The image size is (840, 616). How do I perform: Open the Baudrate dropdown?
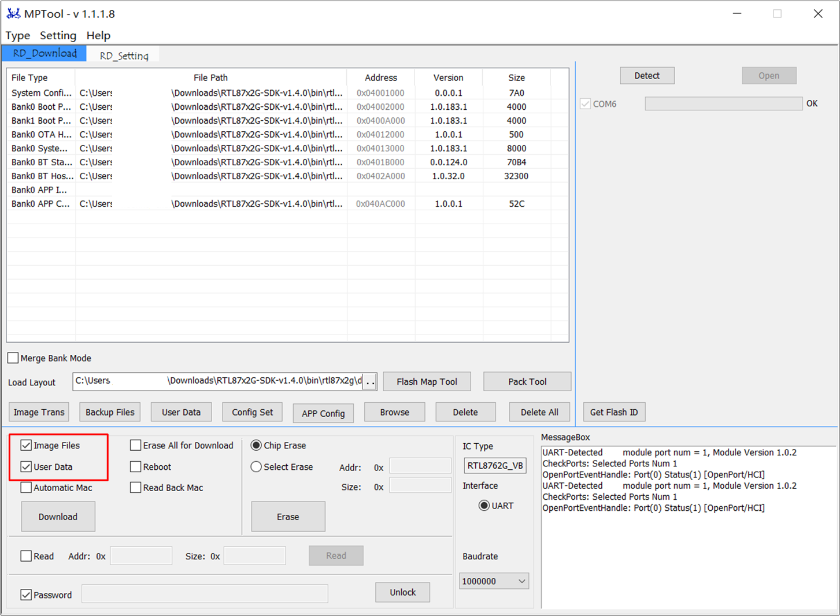click(x=494, y=581)
